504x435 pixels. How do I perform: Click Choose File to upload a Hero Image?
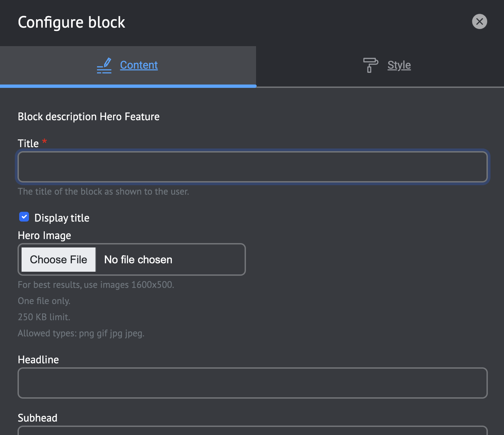click(x=58, y=259)
